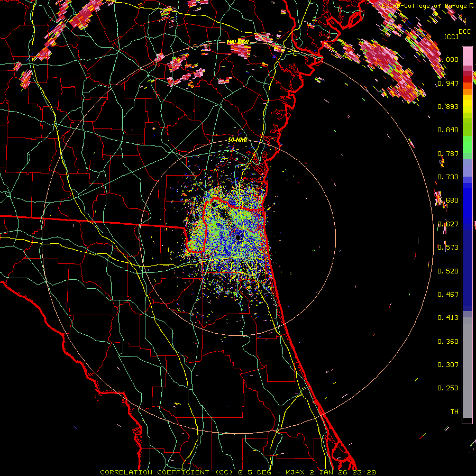Click the 0.413 scale value
This screenshot has width=476, height=476.
448,318
